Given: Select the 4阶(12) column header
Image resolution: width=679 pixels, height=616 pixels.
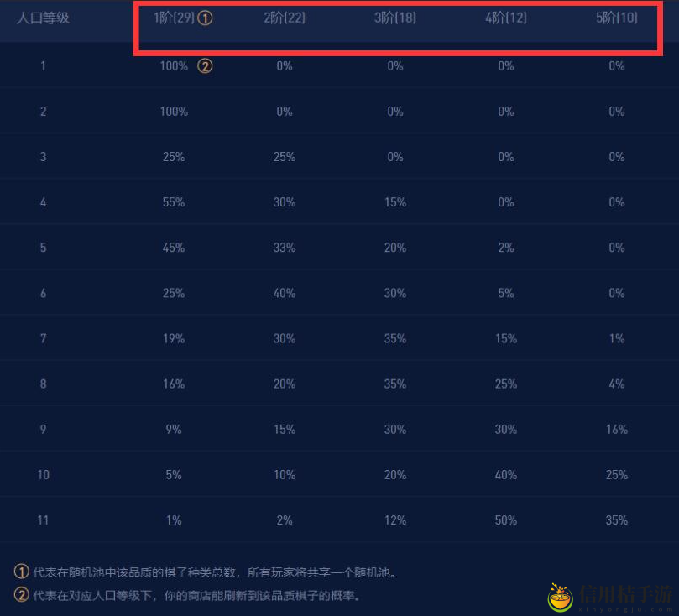Looking at the screenshot, I should coord(506,18).
